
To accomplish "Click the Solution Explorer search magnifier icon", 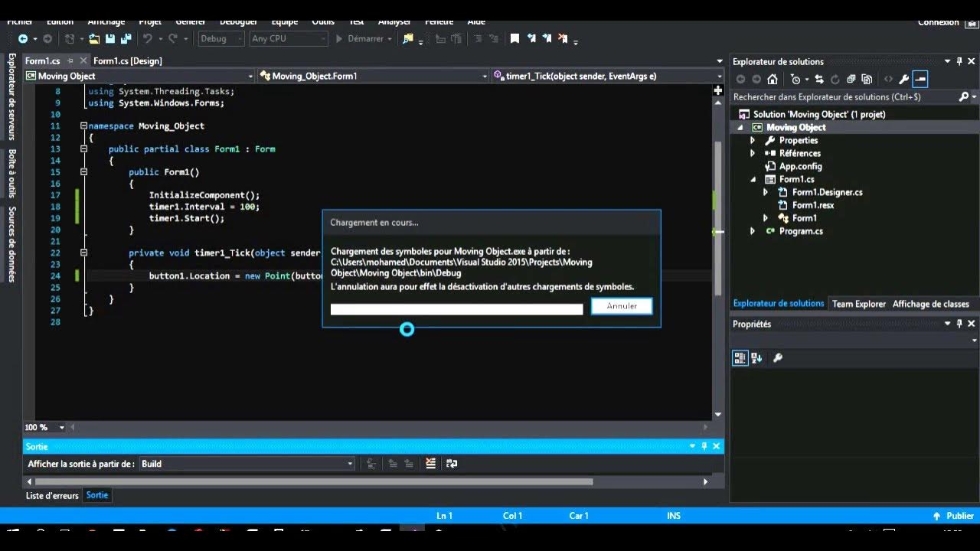I will click(963, 96).
